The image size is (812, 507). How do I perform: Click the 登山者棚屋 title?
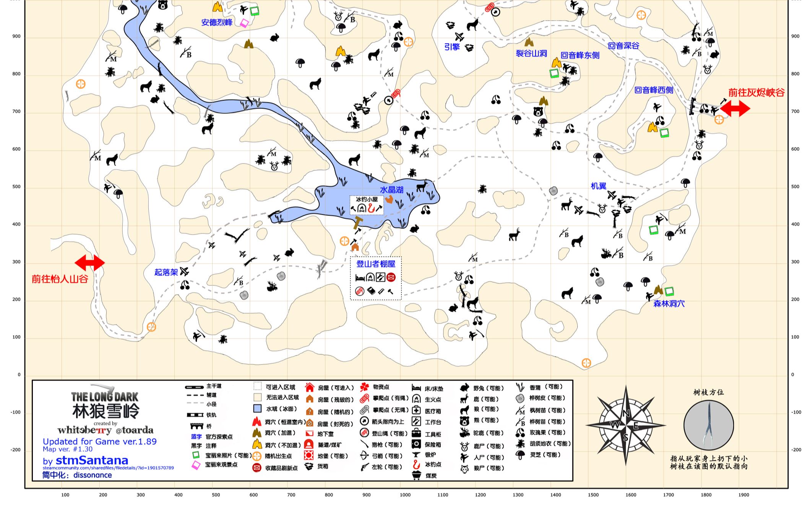(376, 264)
